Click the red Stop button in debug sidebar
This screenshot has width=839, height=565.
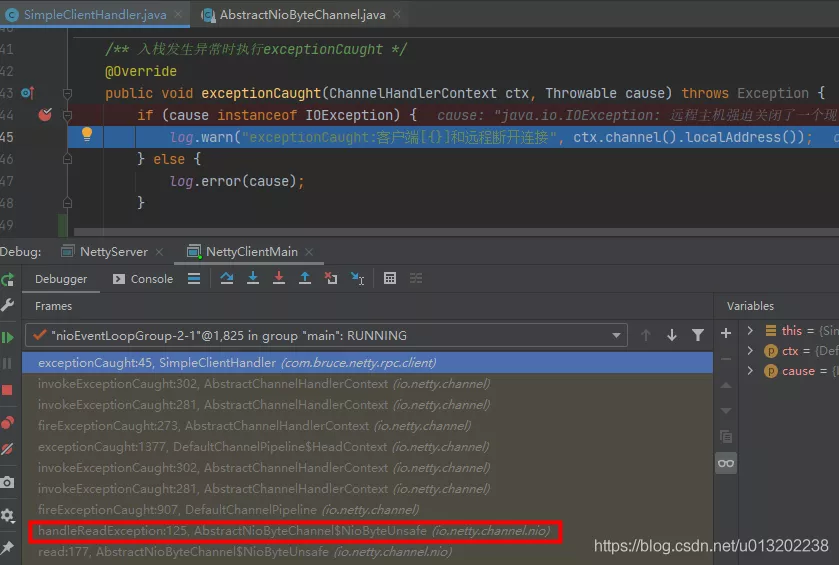(x=8, y=390)
